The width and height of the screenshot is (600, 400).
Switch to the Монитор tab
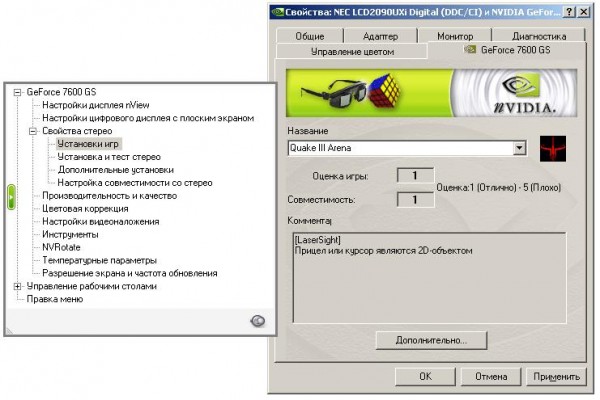pos(455,36)
